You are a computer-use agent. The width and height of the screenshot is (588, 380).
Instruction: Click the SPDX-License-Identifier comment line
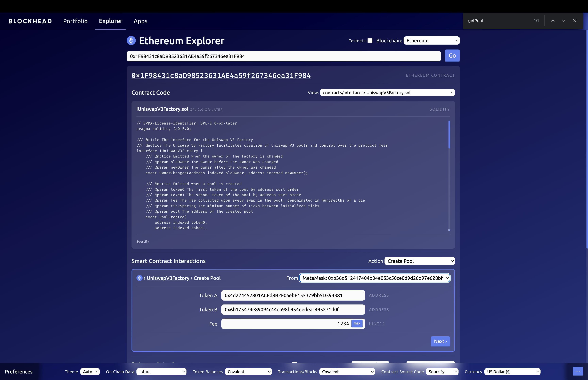187,123
